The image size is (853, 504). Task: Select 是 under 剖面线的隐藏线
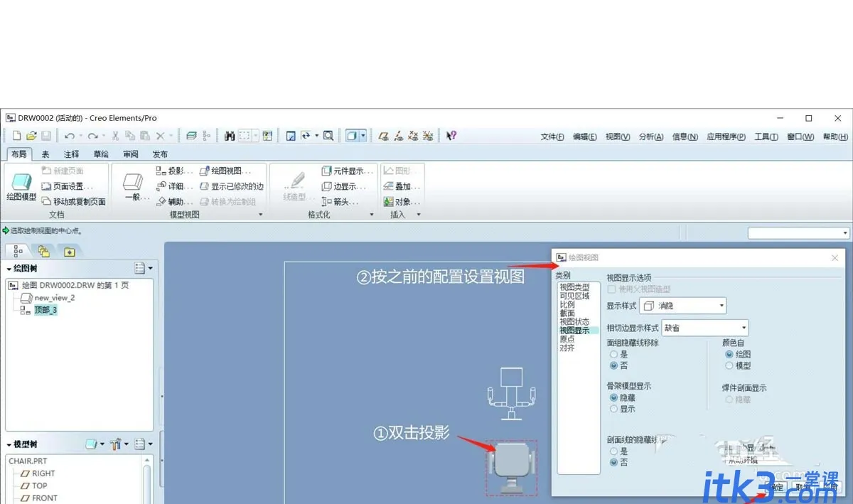(x=613, y=451)
